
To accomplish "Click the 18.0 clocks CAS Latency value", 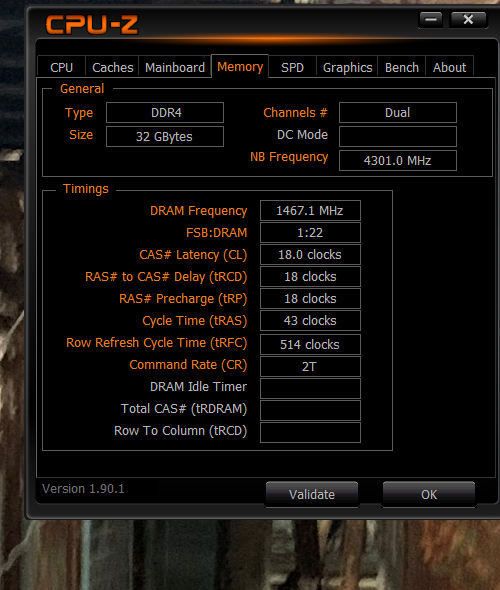I will 310,255.
